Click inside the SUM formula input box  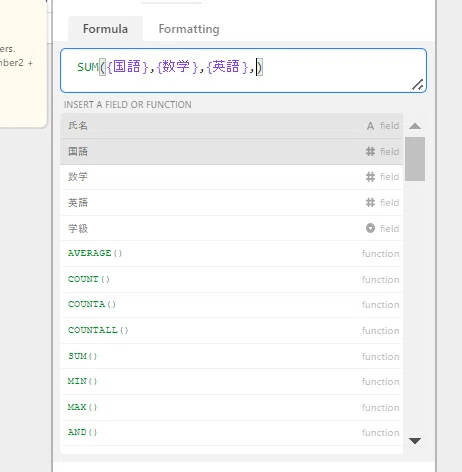tap(243, 71)
